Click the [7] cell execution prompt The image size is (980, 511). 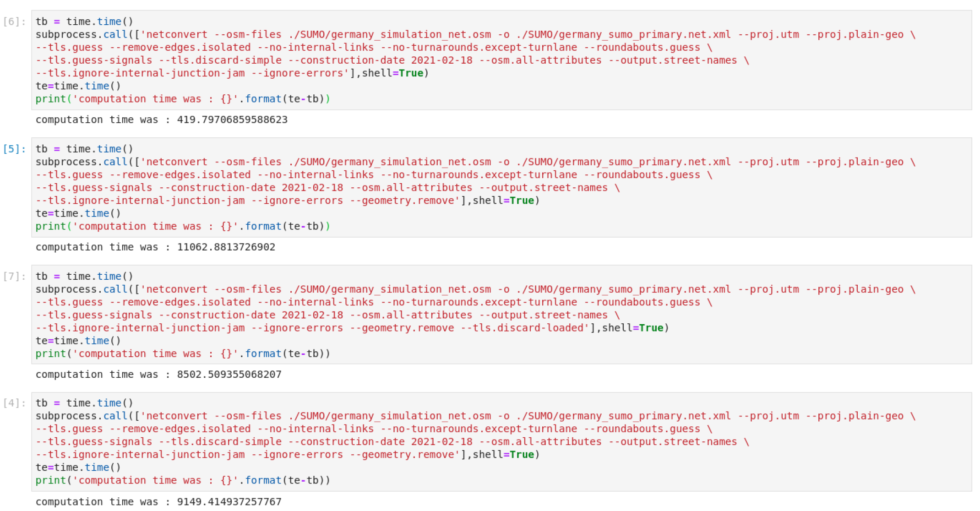[14, 276]
